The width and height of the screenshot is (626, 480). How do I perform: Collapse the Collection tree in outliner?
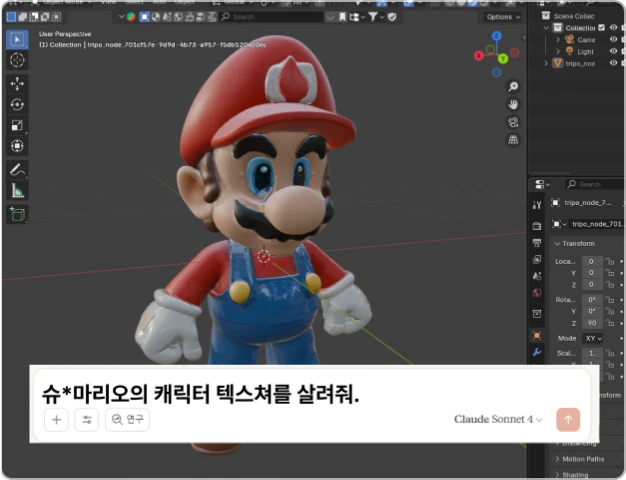point(546,28)
